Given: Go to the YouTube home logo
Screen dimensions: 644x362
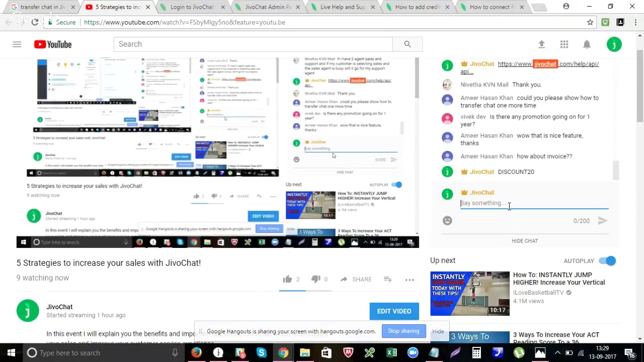Looking at the screenshot, I should pos(53,44).
